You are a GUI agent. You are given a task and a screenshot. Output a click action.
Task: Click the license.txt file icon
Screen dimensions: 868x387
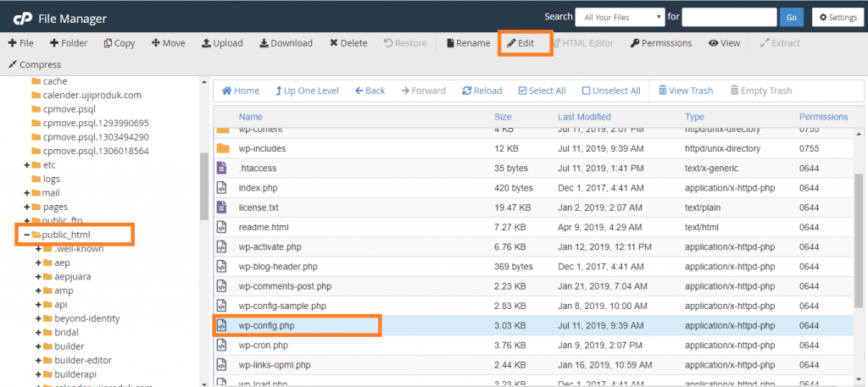(x=222, y=207)
